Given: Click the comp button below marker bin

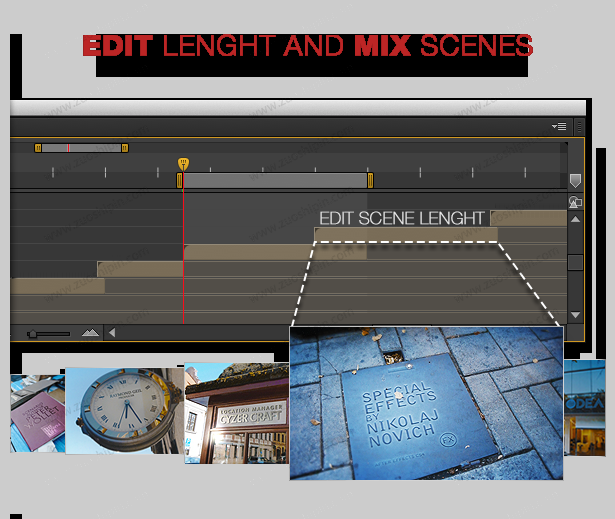Looking at the screenshot, I should coord(575,202).
